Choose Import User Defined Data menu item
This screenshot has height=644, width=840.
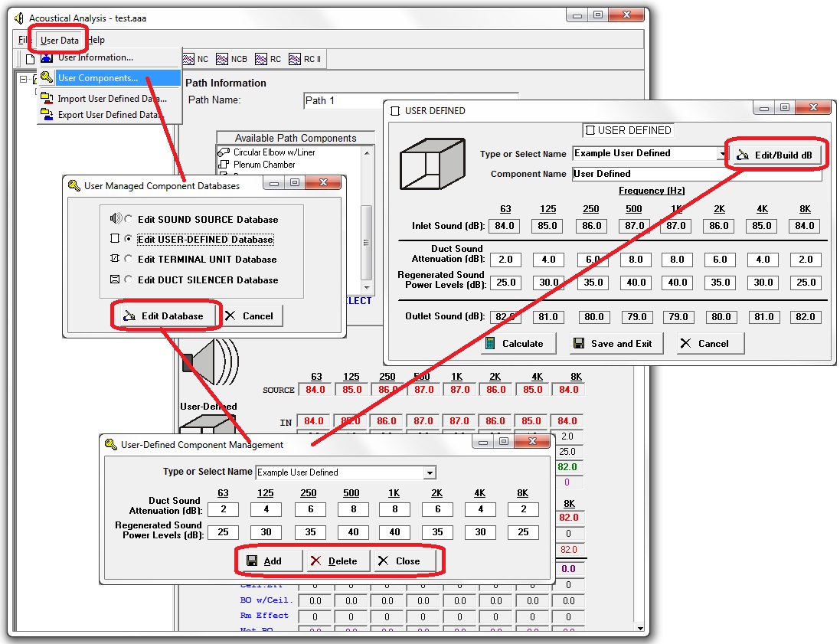click(111, 99)
